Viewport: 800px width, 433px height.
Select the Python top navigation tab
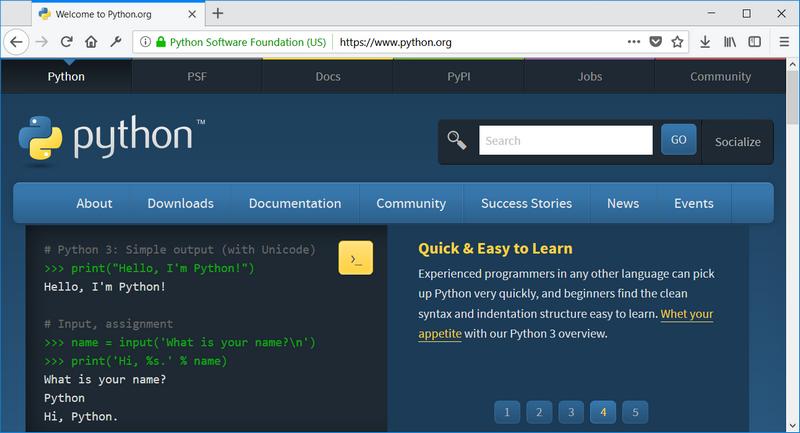pos(66,77)
